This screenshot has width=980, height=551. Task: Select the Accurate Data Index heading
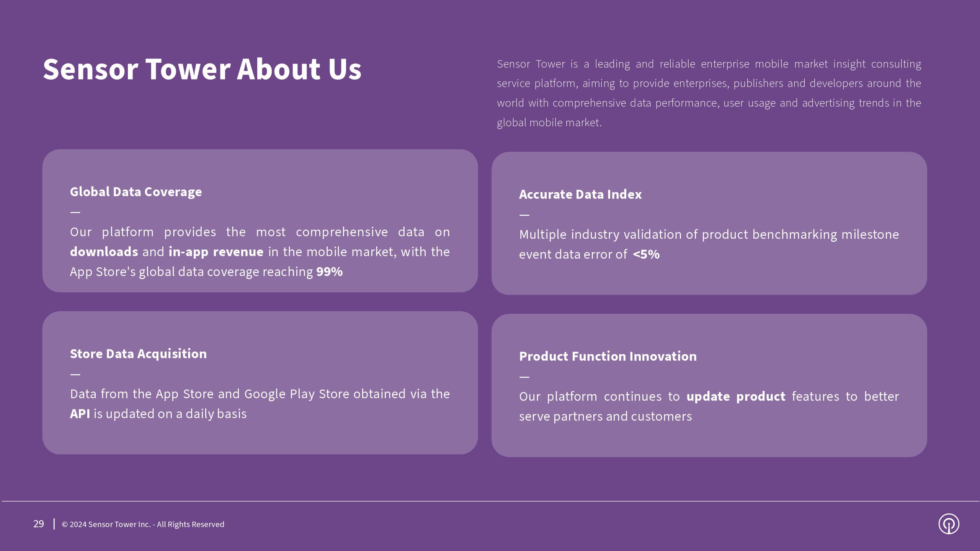(x=580, y=194)
